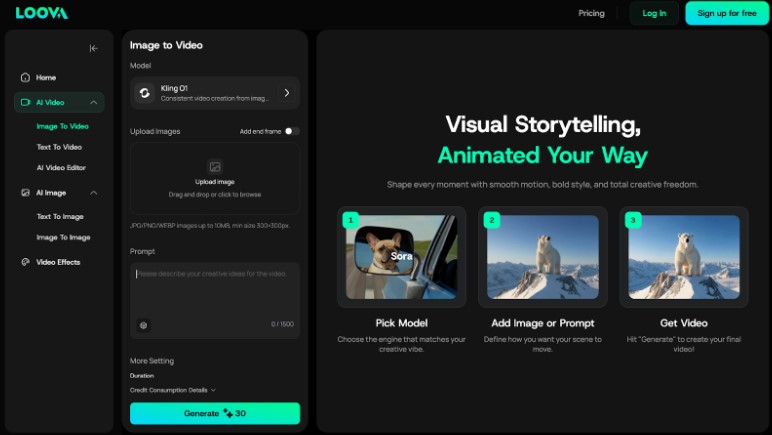Select Text To Image in sidebar
The height and width of the screenshot is (435, 772).
click(x=60, y=217)
